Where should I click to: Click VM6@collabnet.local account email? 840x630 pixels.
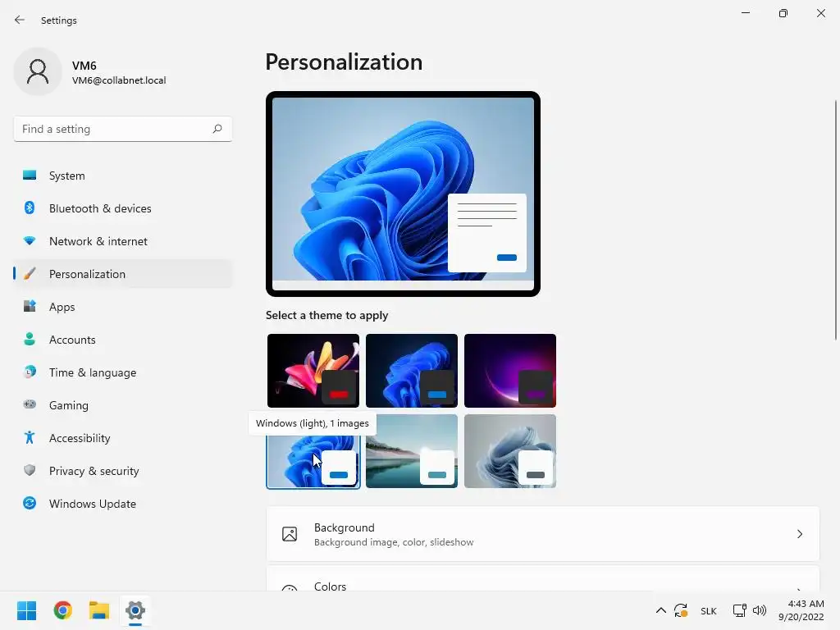(x=119, y=80)
